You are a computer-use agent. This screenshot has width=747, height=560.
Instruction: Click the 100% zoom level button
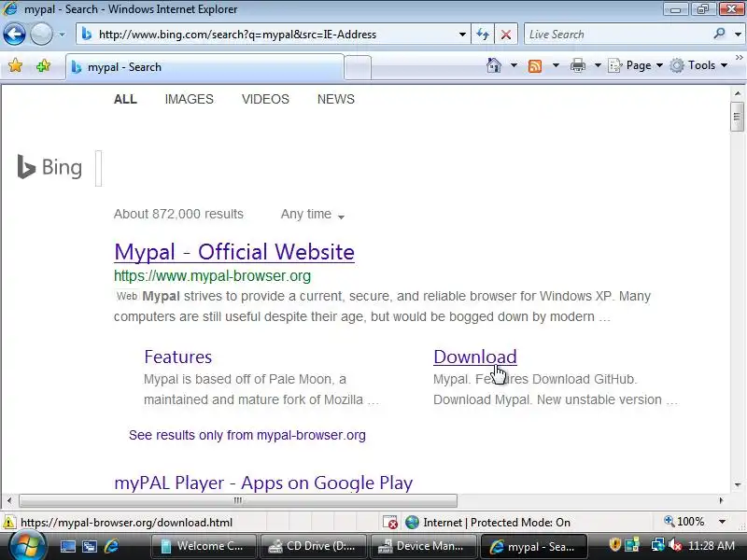click(x=684, y=522)
